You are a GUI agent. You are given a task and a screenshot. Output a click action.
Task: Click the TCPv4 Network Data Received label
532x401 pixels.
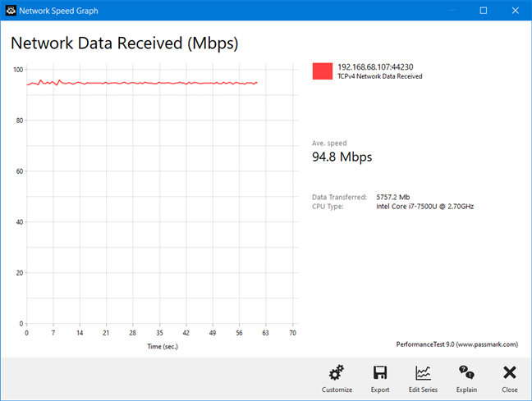[x=379, y=76]
